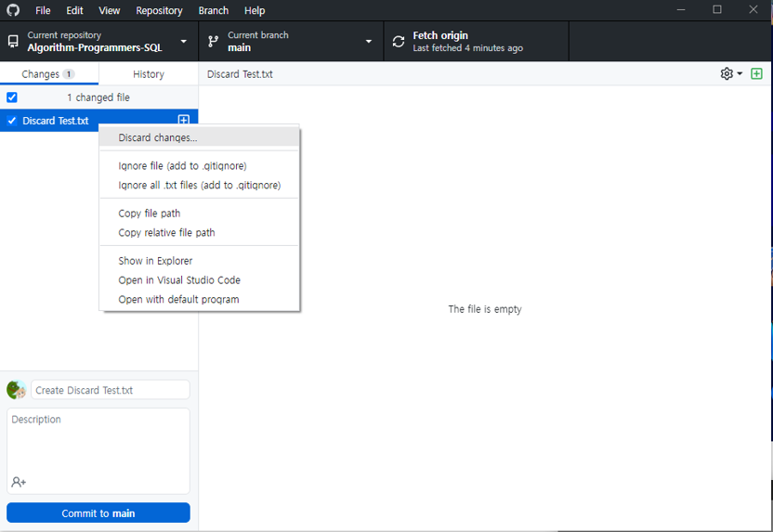Choose Ignore file (add to .gitignore)

[x=199, y=166]
